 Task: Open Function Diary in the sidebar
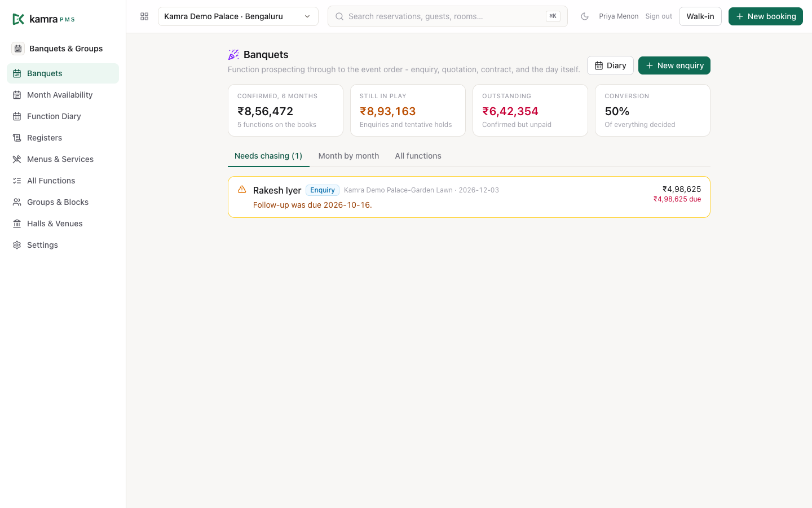(x=63, y=116)
